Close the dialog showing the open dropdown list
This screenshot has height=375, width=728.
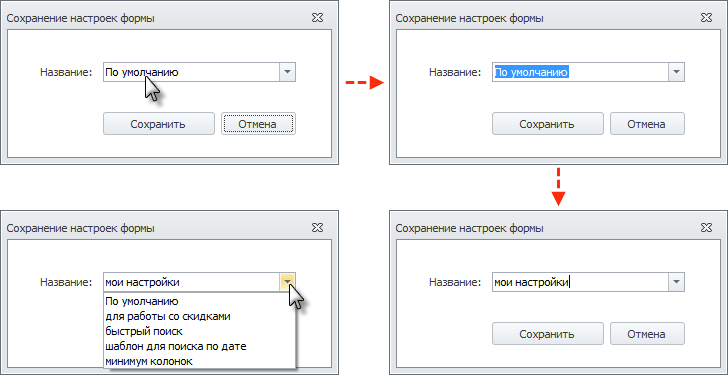pos(318,228)
